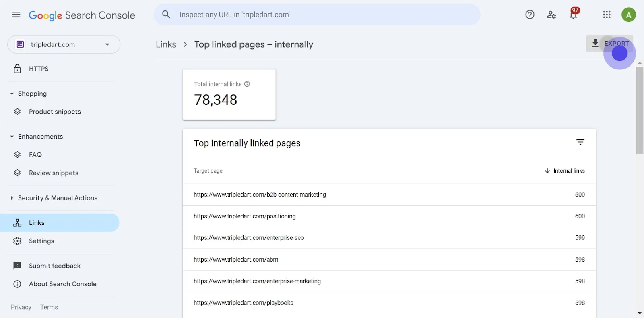Collapse the Shopping section
The height and width of the screenshot is (318, 644).
click(x=12, y=94)
